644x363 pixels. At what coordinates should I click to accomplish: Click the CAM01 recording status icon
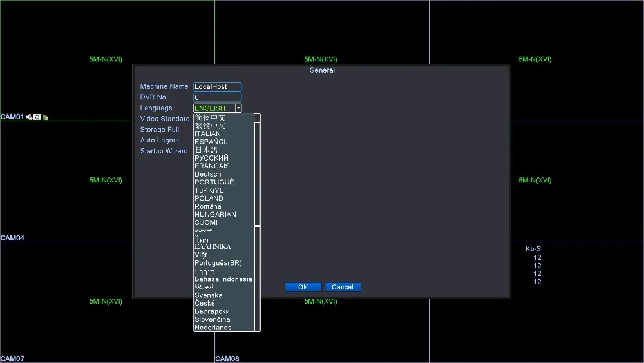coord(37,117)
